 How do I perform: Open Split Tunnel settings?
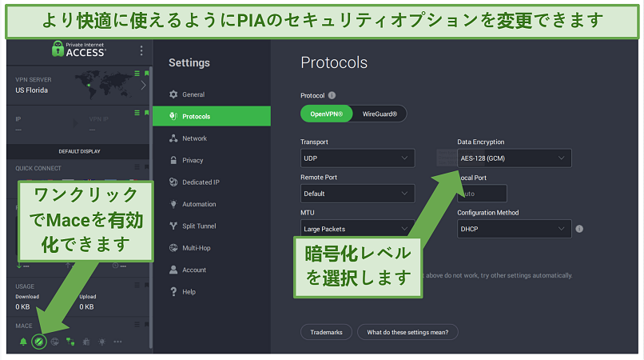point(212,226)
